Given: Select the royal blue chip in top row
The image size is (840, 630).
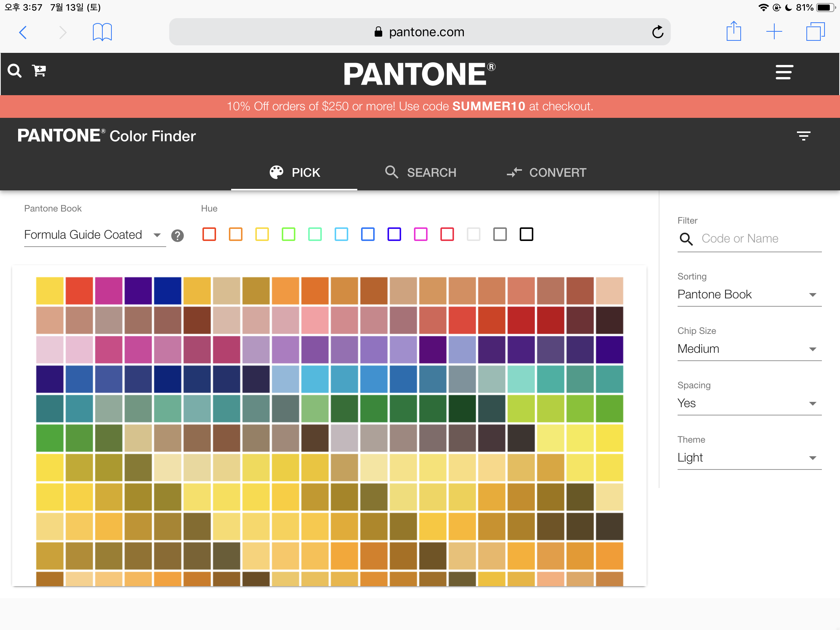Looking at the screenshot, I should coord(167,291).
